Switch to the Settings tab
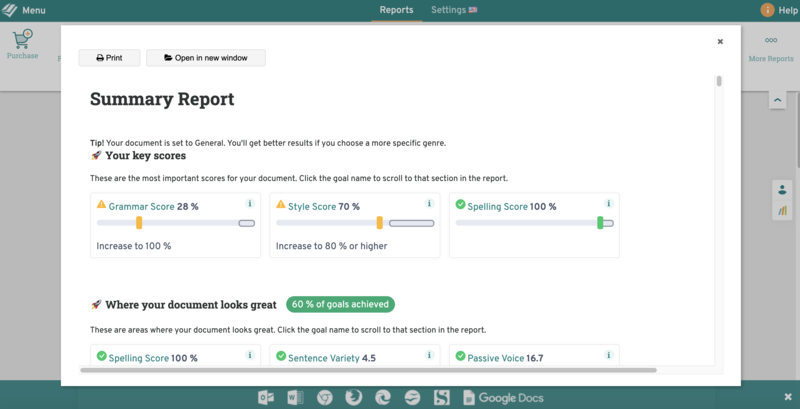This screenshot has width=800, height=409. click(453, 10)
